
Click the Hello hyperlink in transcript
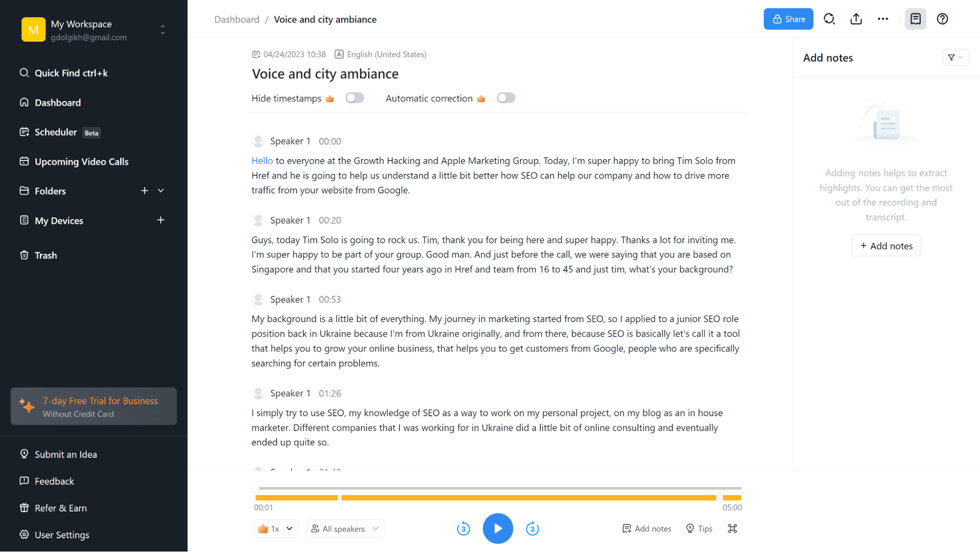262,160
